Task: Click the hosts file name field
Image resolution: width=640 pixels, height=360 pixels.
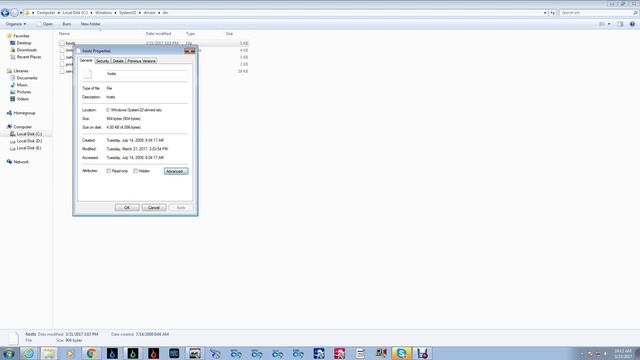Action: tap(147, 74)
